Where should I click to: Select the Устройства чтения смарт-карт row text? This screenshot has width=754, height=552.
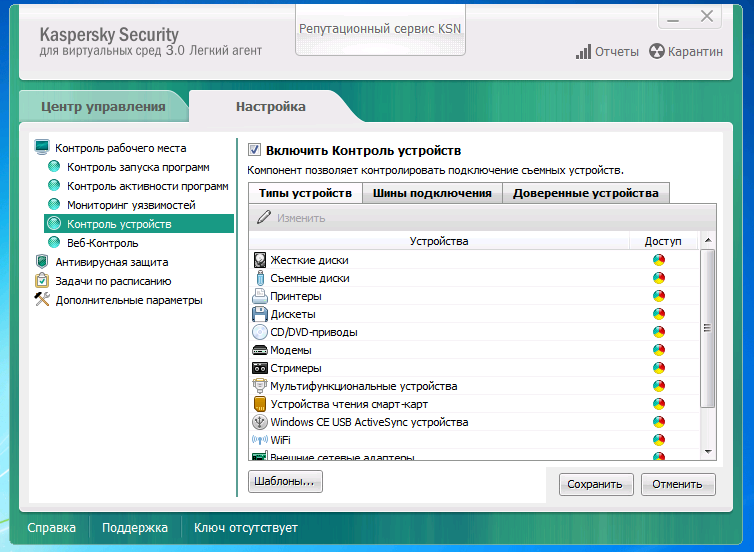[x=349, y=404]
